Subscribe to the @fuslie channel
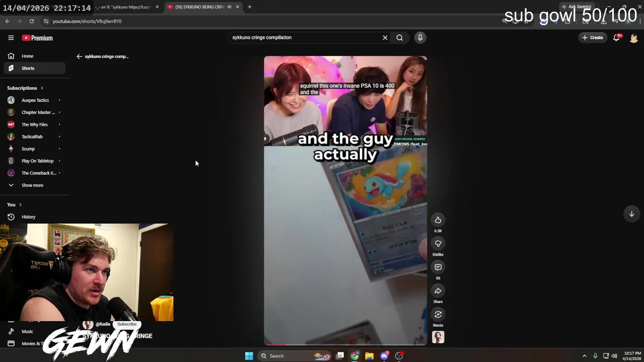Screen dimensions: 644x362 point(127,324)
